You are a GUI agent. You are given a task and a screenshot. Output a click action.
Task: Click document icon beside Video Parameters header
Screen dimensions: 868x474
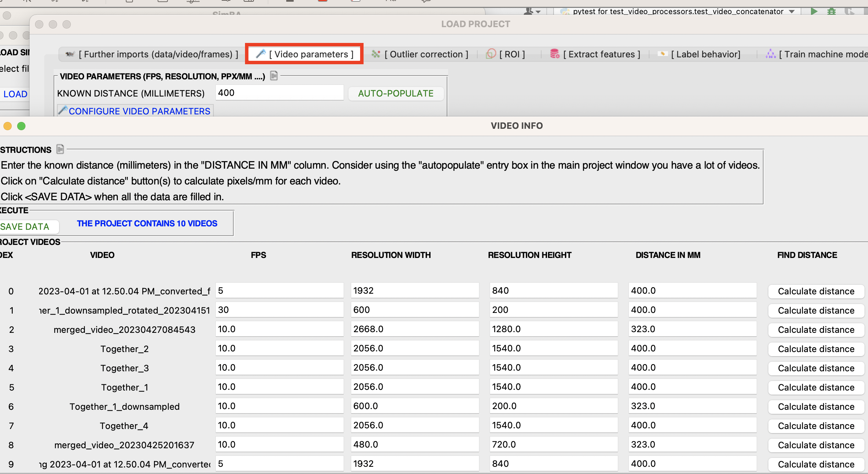[x=274, y=76]
